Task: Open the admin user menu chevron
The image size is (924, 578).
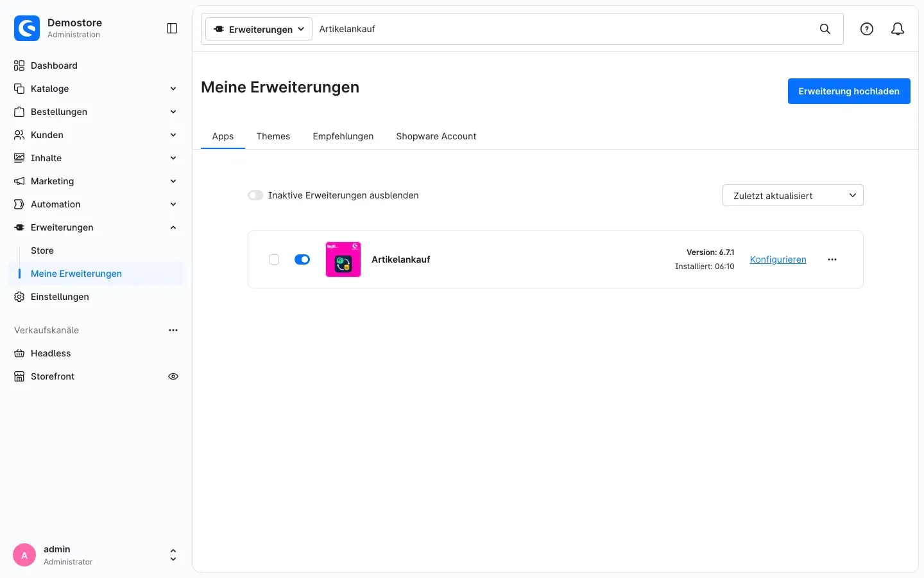Action: (173, 555)
